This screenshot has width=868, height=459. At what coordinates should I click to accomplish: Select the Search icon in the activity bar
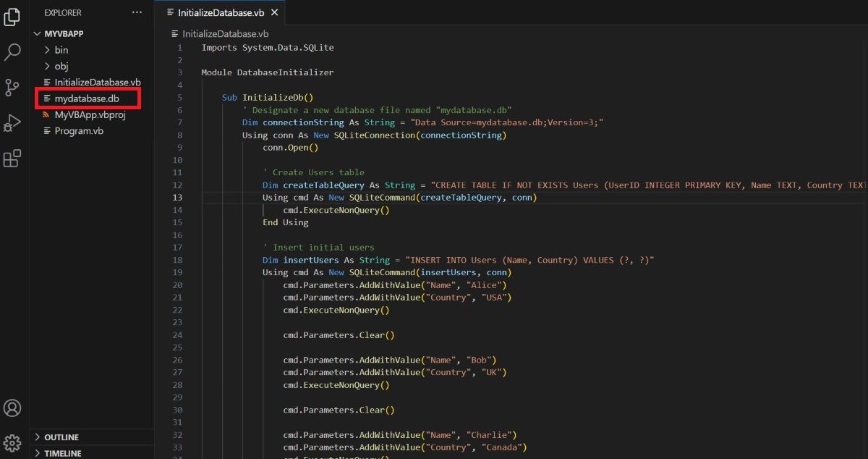(x=12, y=52)
